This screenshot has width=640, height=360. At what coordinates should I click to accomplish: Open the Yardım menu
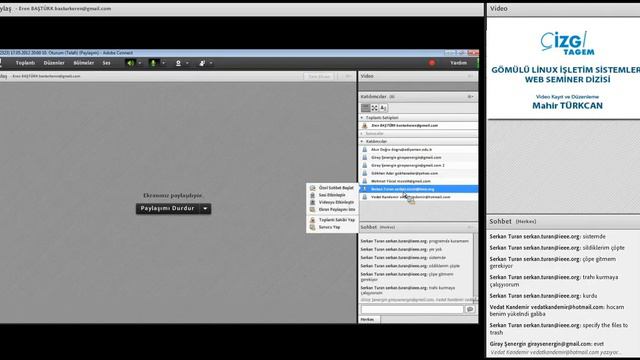pos(458,63)
